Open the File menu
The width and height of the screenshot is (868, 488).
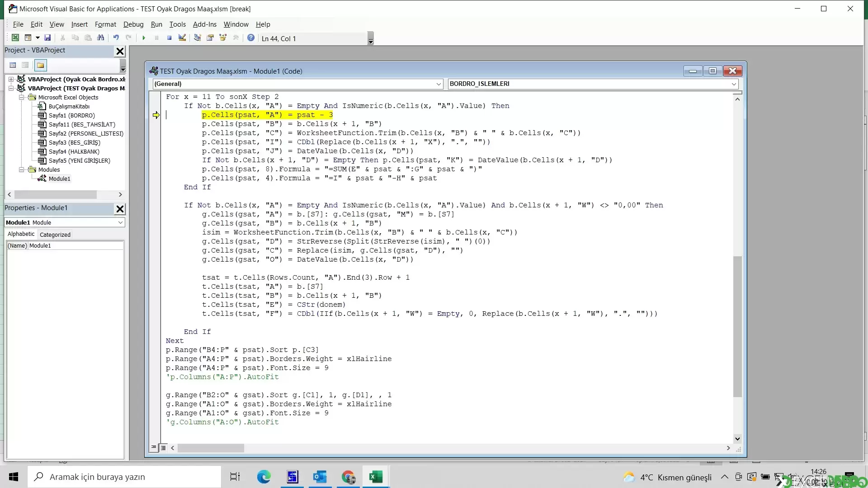18,24
